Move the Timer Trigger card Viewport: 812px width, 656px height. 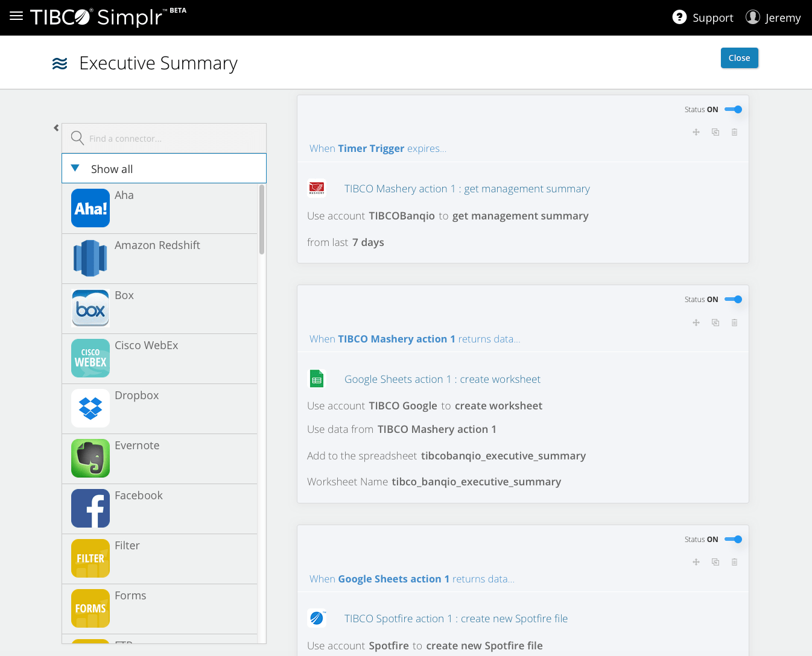tap(696, 132)
